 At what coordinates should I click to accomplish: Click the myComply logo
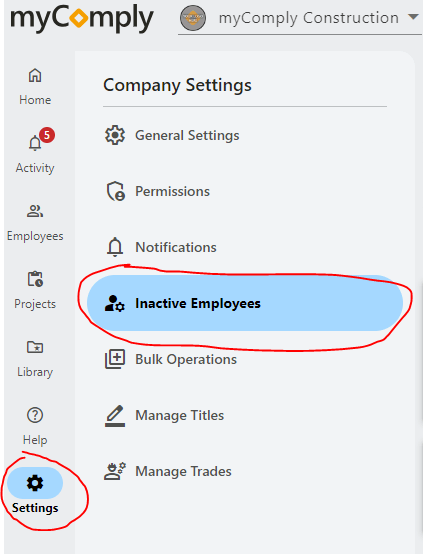pos(82,19)
